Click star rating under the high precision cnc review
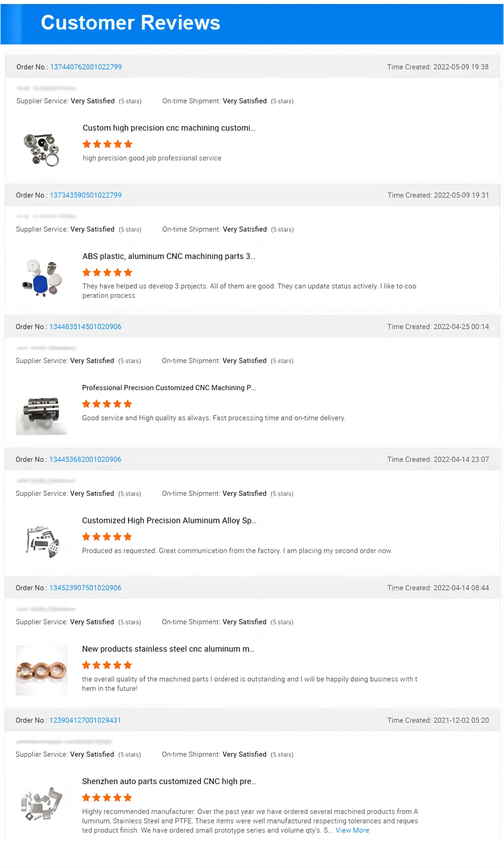Image resolution: width=504 pixels, height=868 pixels. point(108,144)
